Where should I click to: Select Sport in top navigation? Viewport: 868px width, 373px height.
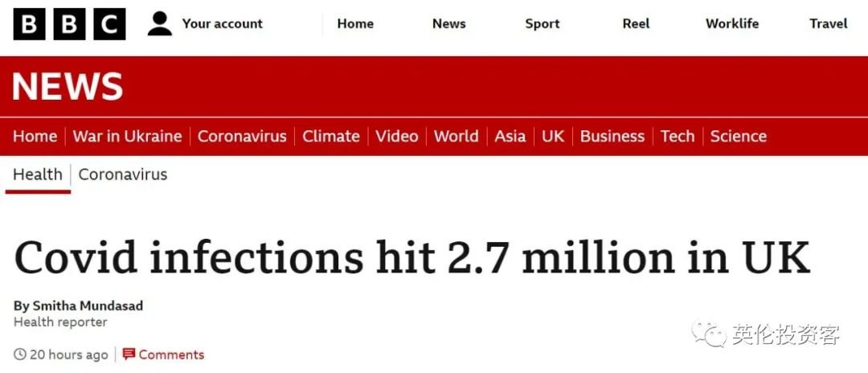(542, 24)
